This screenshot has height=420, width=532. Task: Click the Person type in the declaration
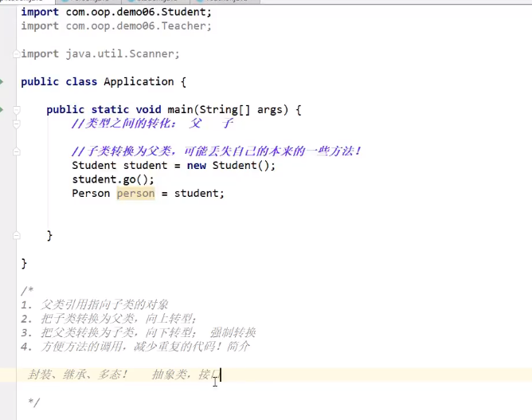tap(91, 193)
